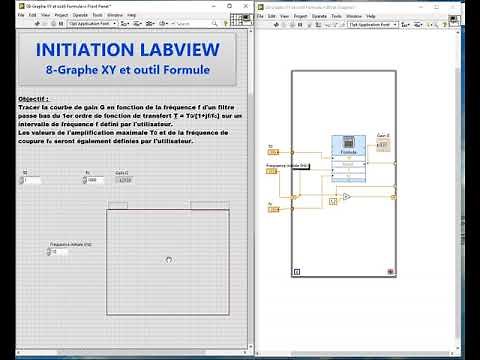Click the loop iteration terminal
Image resolution: width=480 pixels, height=360 pixels.
point(297,272)
